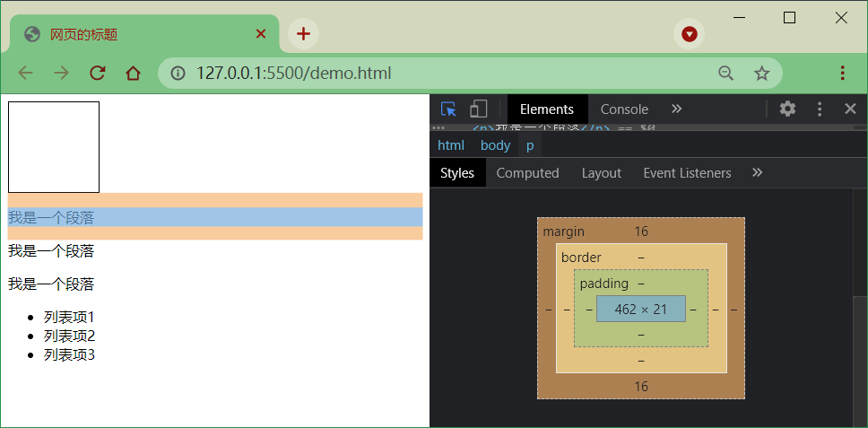The width and height of the screenshot is (868, 428).
Task: Click html in the breadcrumb trail
Action: (451, 145)
